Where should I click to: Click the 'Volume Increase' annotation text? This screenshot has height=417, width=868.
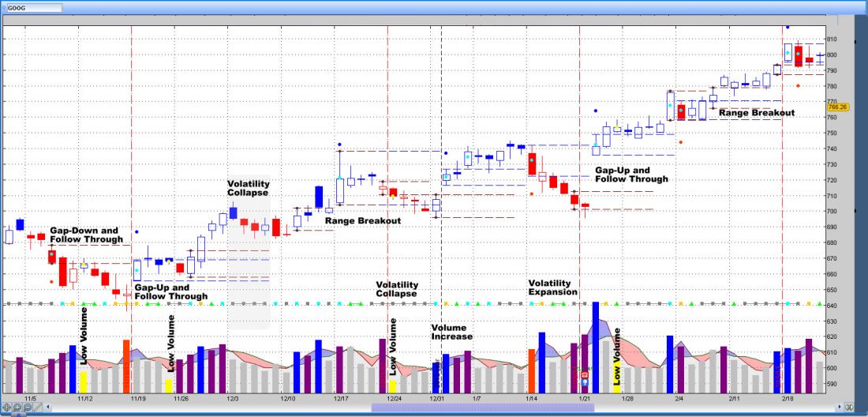point(451,332)
